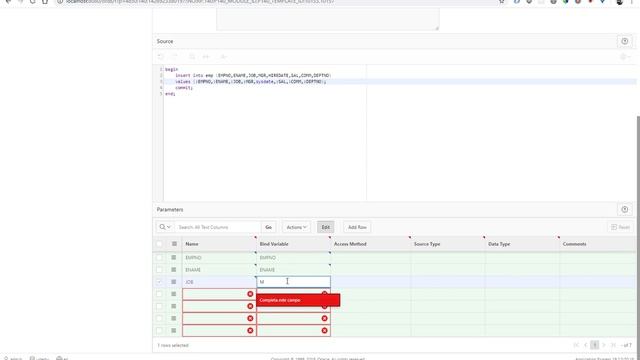Select the ENAME row checkbox
Screen dimensions: 640x360
click(159, 270)
